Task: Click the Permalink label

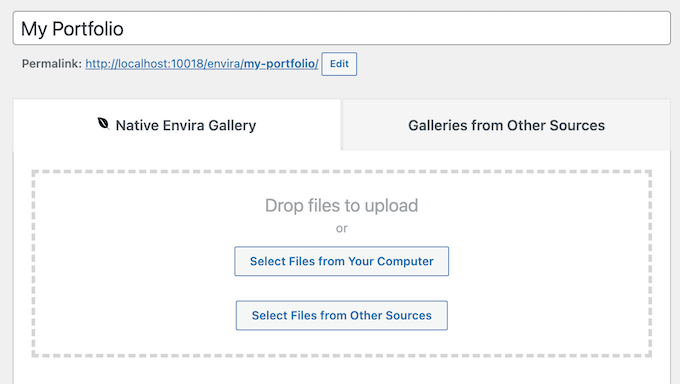Action: (52, 64)
